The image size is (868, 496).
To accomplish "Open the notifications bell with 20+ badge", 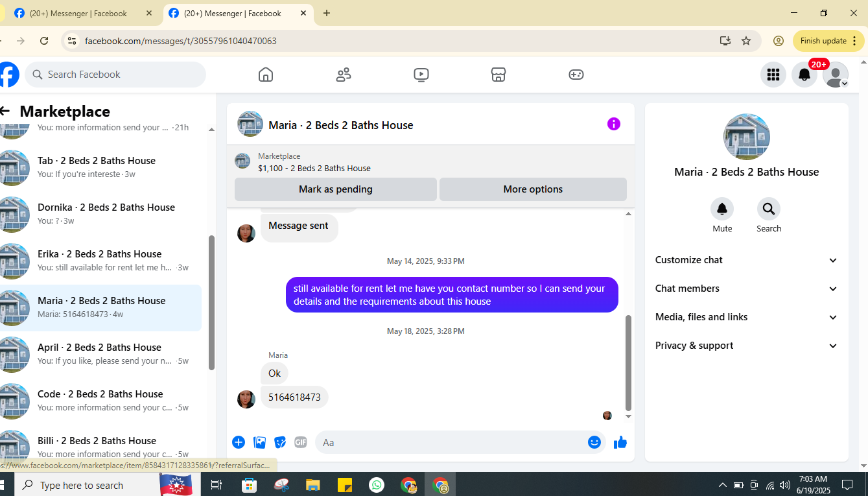I will coord(804,75).
